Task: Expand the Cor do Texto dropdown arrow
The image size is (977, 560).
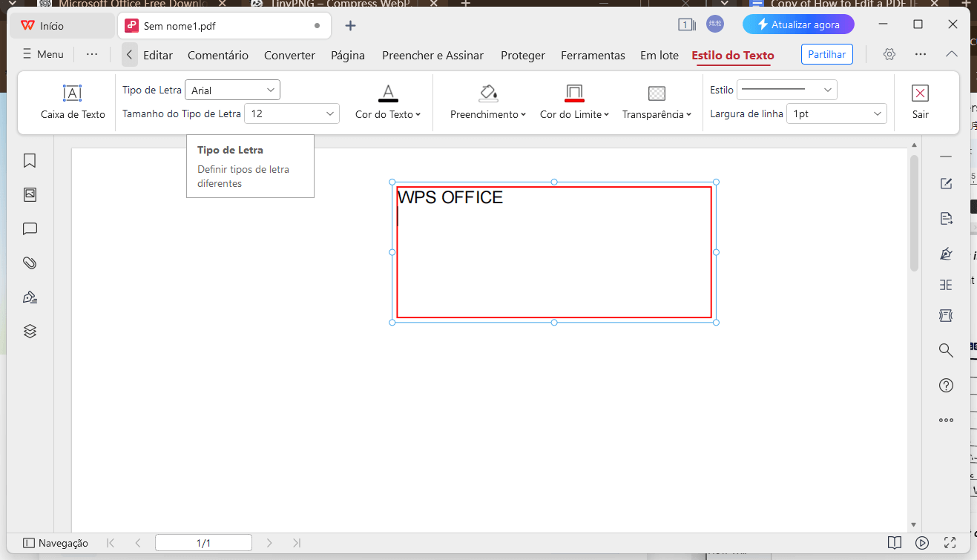Action: 418,115
